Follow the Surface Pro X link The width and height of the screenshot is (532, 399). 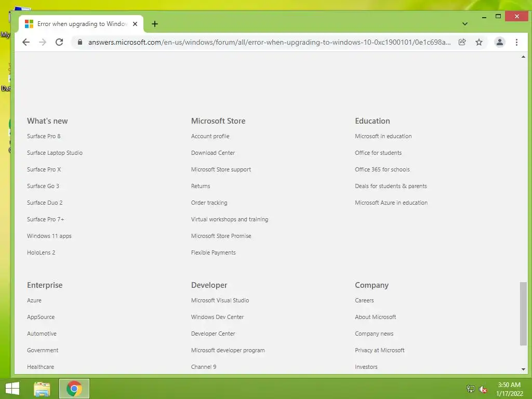[44, 169]
